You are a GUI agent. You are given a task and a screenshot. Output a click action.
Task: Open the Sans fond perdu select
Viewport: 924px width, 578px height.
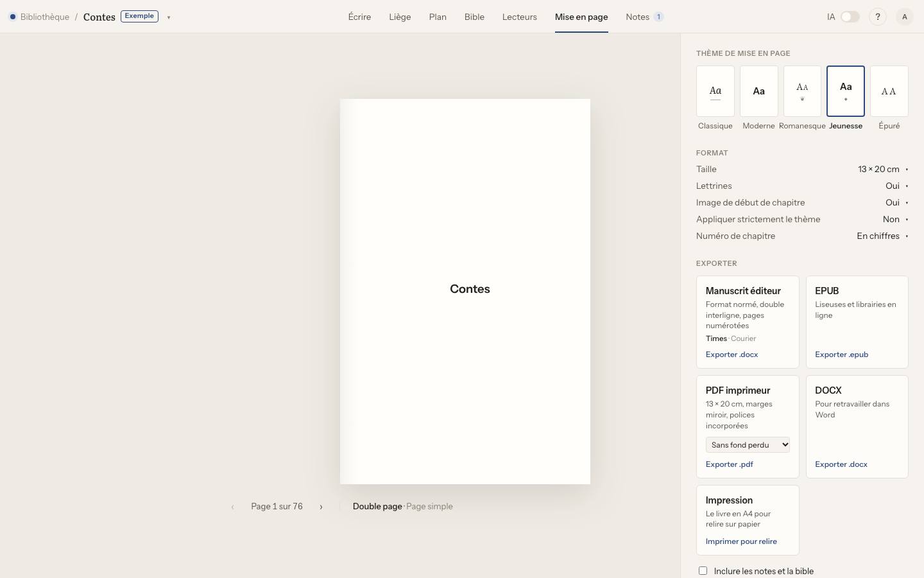(x=748, y=445)
